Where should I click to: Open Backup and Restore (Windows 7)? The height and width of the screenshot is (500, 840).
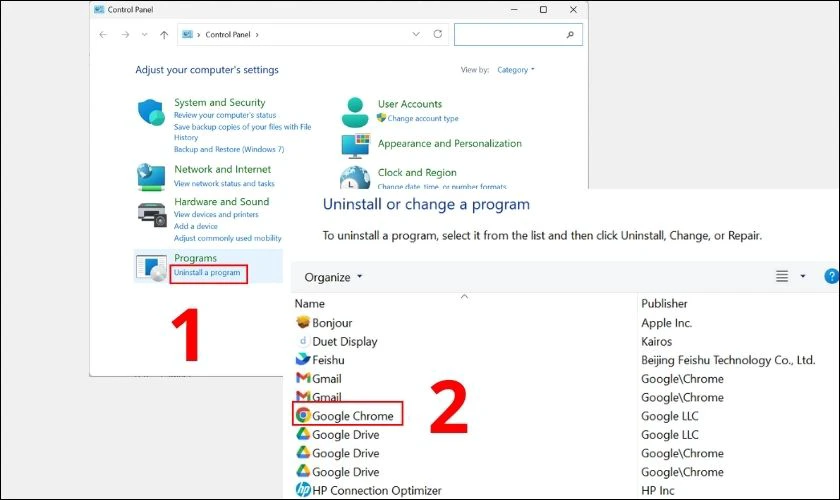[x=229, y=150]
